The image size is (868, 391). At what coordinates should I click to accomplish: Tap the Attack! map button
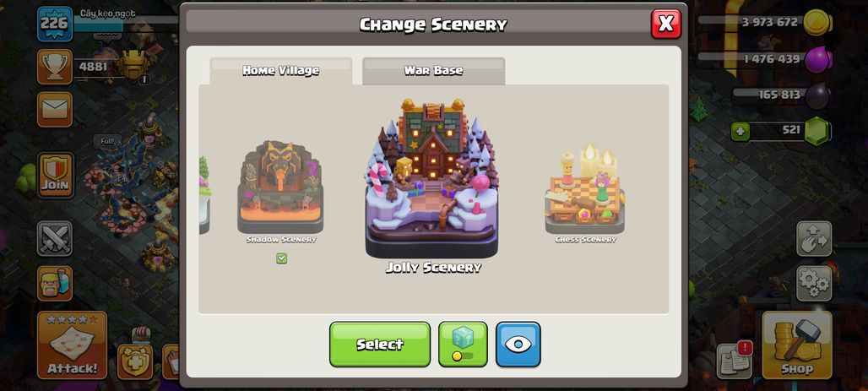tap(72, 345)
